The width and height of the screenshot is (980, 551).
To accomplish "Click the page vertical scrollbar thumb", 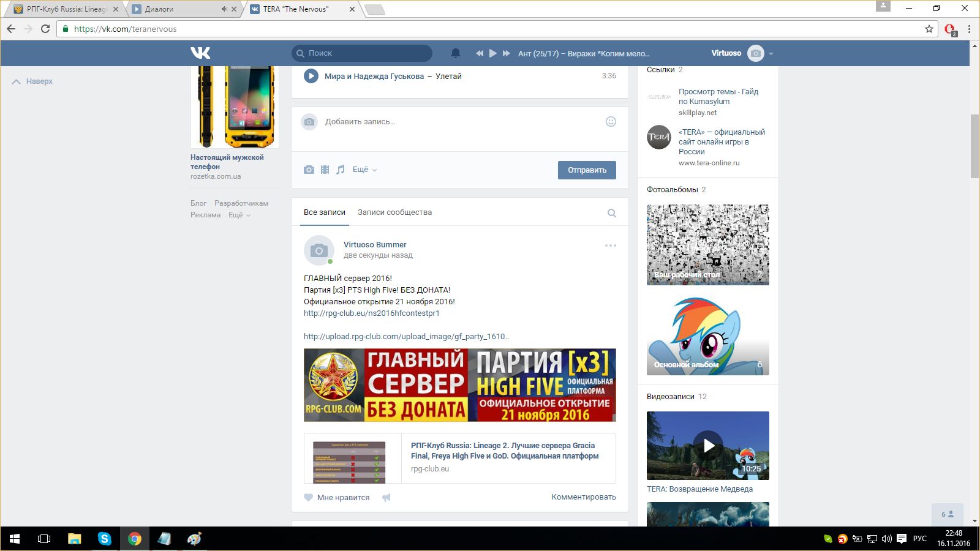I will pyautogui.click(x=974, y=146).
